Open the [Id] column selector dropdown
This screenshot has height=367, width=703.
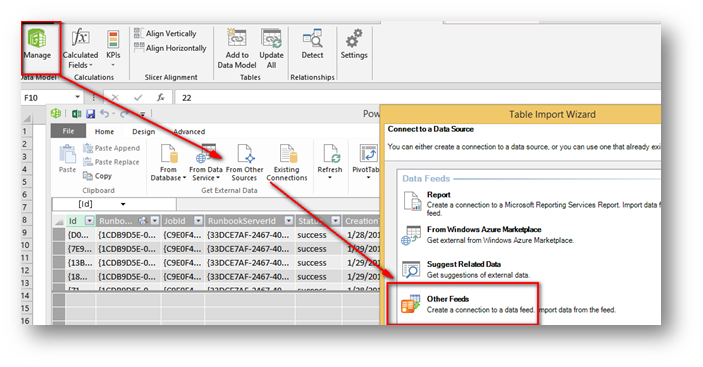[123, 204]
